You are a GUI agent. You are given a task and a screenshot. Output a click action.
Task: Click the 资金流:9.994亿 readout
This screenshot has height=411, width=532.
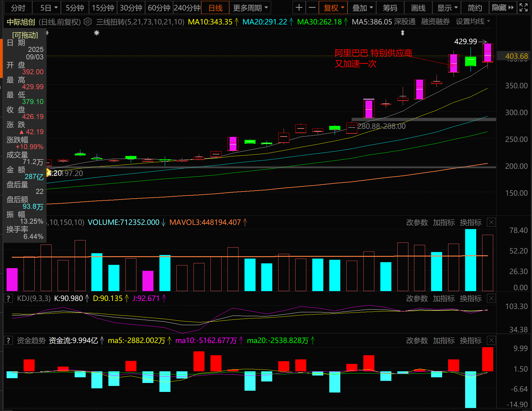pyautogui.click(x=73, y=340)
